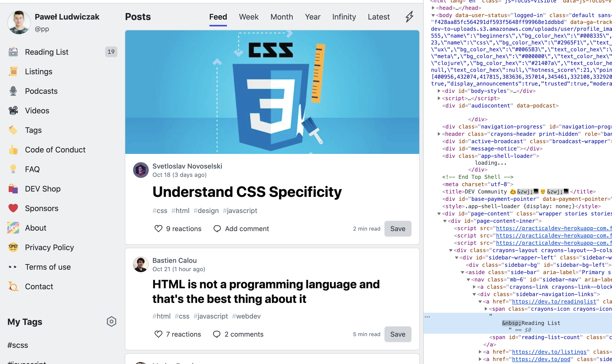The height and width of the screenshot is (364, 612).
Task: Click the Sponsors heart icon
Action: point(13,208)
